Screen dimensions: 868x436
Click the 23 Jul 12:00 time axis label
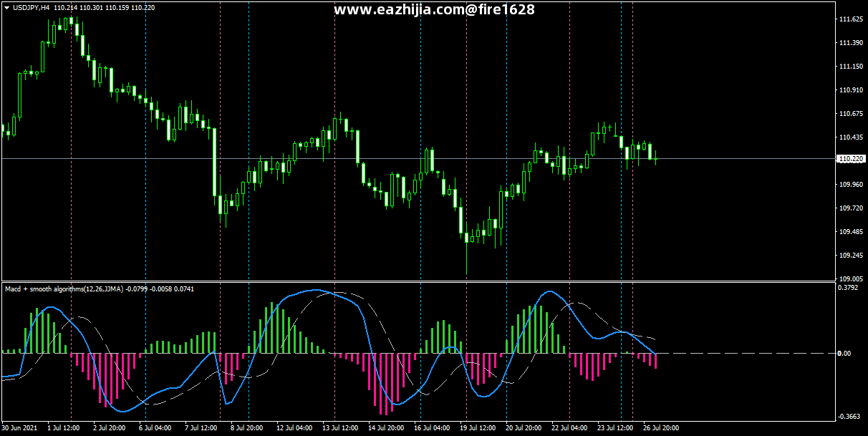[615, 428]
